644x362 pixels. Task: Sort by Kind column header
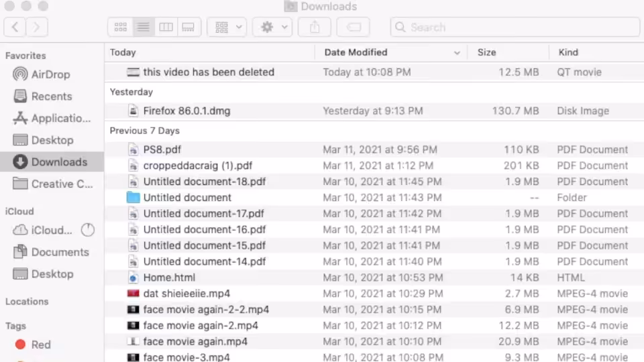tap(596, 52)
